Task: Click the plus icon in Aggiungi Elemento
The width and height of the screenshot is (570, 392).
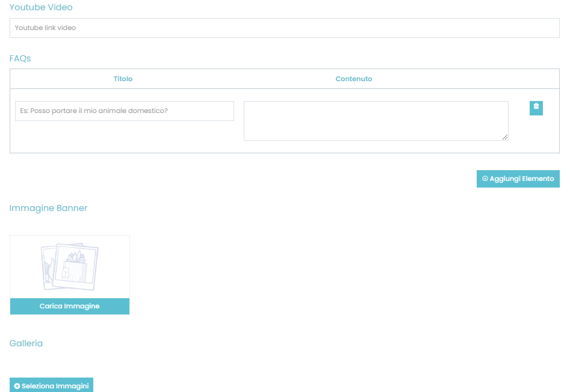Action: click(485, 179)
